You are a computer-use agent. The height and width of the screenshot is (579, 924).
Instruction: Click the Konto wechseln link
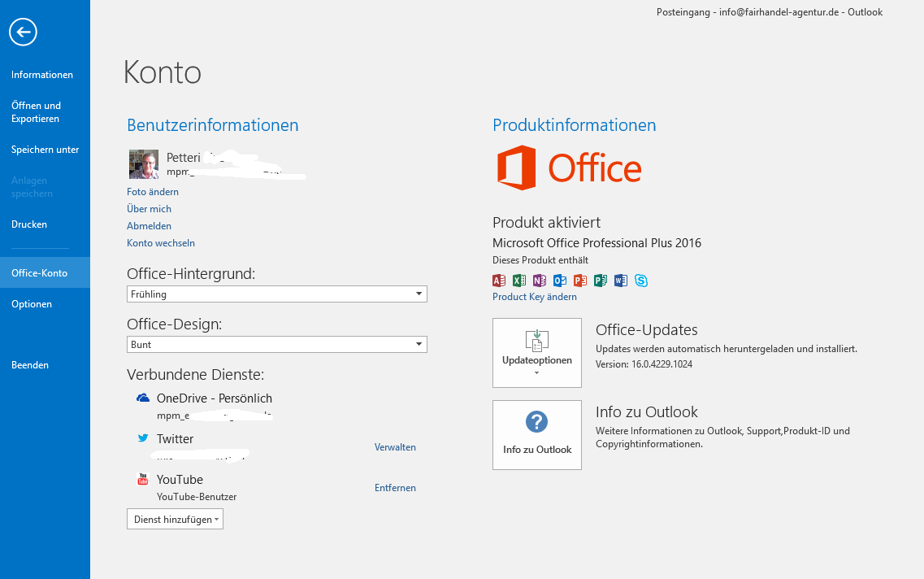coord(161,243)
